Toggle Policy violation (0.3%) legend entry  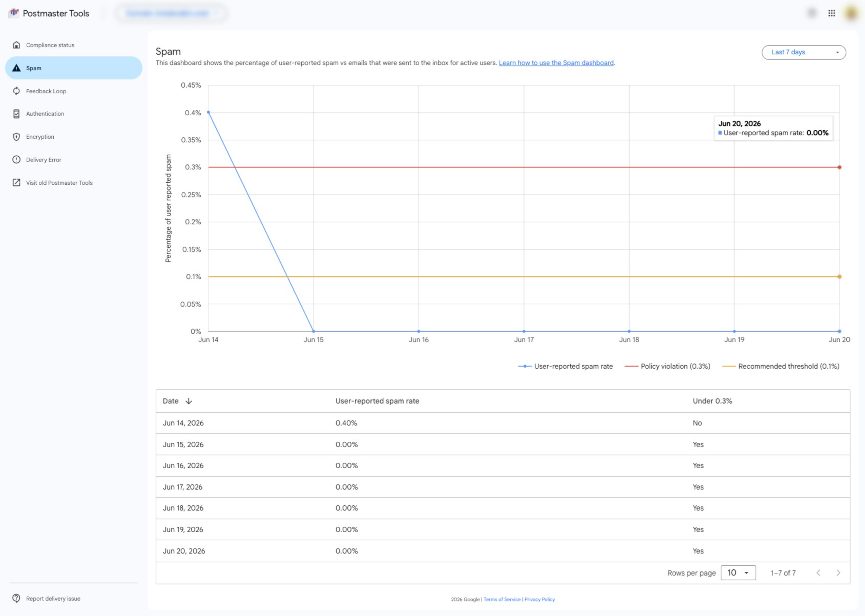[667, 366]
